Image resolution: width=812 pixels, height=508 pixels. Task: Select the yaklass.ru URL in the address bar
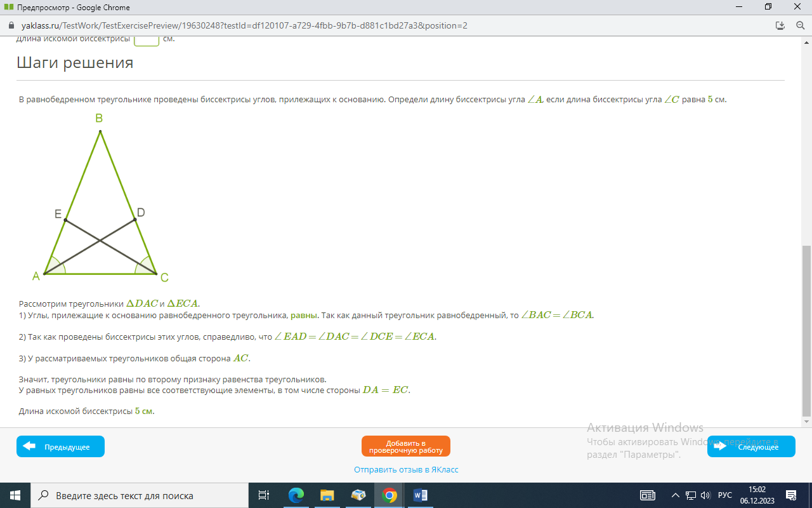(x=244, y=26)
